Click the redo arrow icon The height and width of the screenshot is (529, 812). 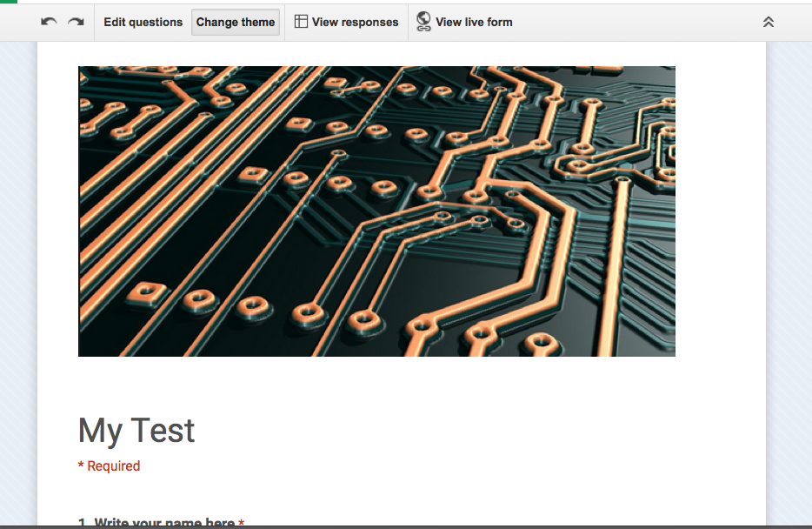coord(77,22)
